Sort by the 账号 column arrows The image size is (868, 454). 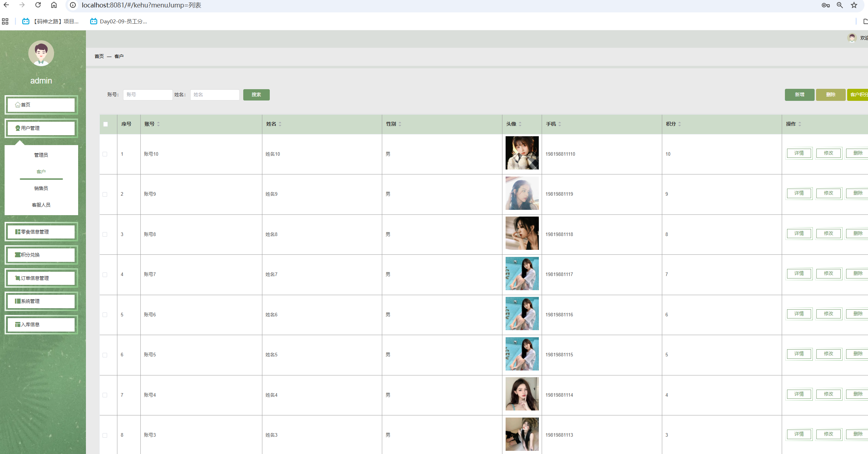click(158, 124)
